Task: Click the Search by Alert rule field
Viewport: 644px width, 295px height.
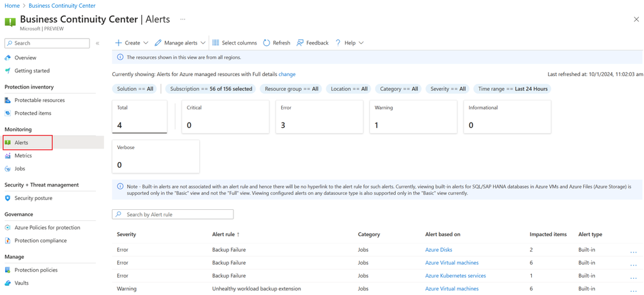Action: 173,214
